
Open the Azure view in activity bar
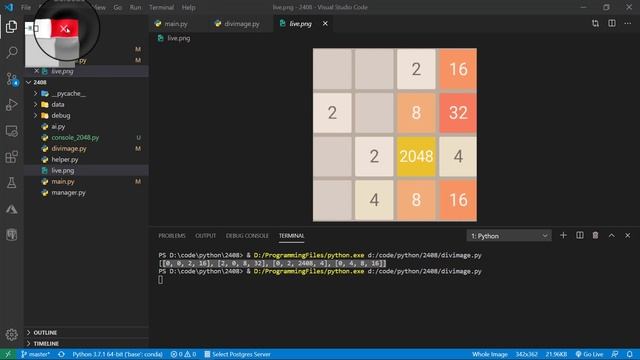(11, 209)
